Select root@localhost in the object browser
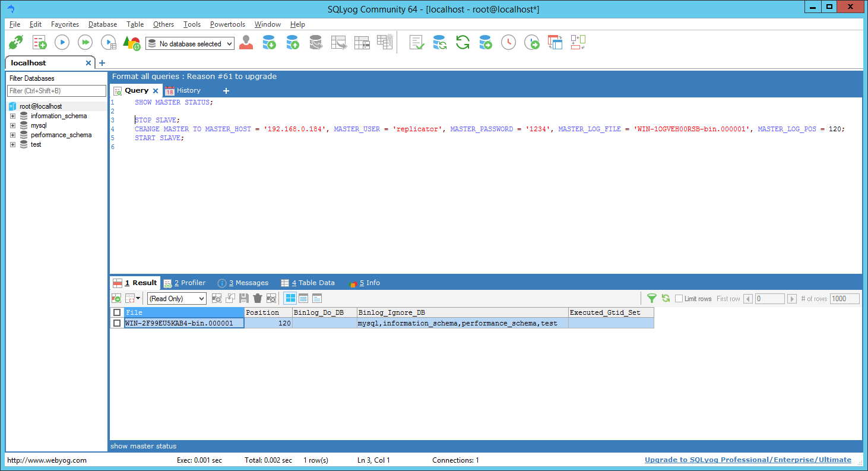Viewport: 868px width, 471px height. pyautogui.click(x=40, y=106)
